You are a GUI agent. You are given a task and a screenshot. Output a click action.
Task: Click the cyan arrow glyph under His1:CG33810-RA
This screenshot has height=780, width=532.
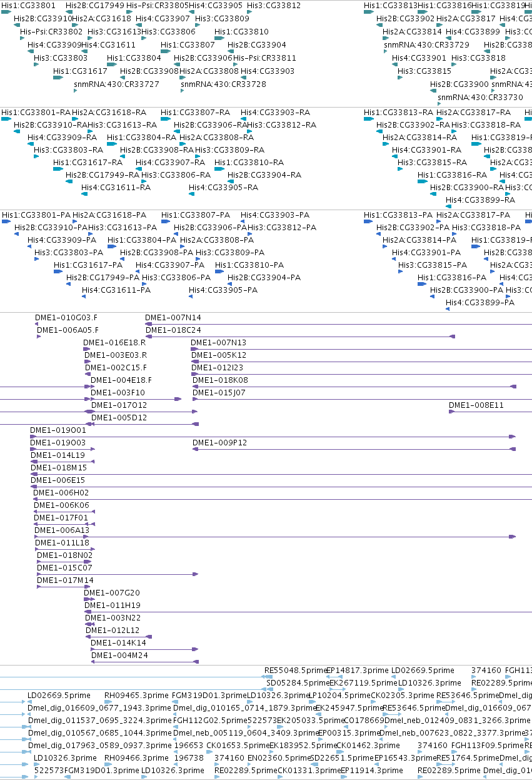pos(219,169)
